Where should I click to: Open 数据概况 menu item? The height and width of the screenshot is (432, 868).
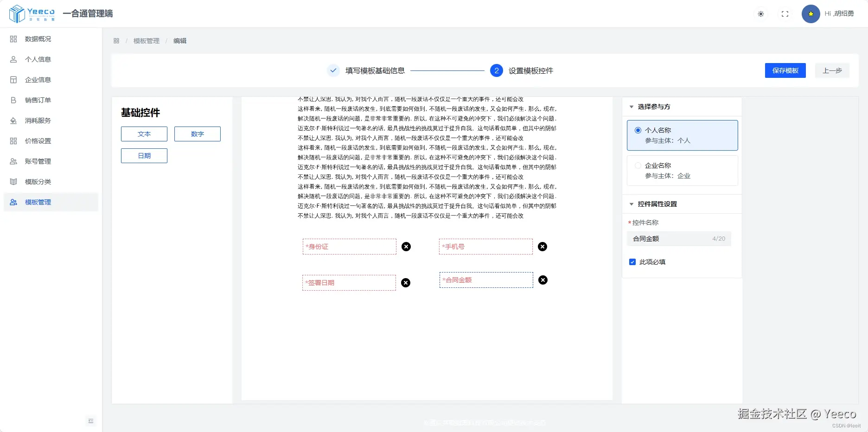(x=51, y=39)
